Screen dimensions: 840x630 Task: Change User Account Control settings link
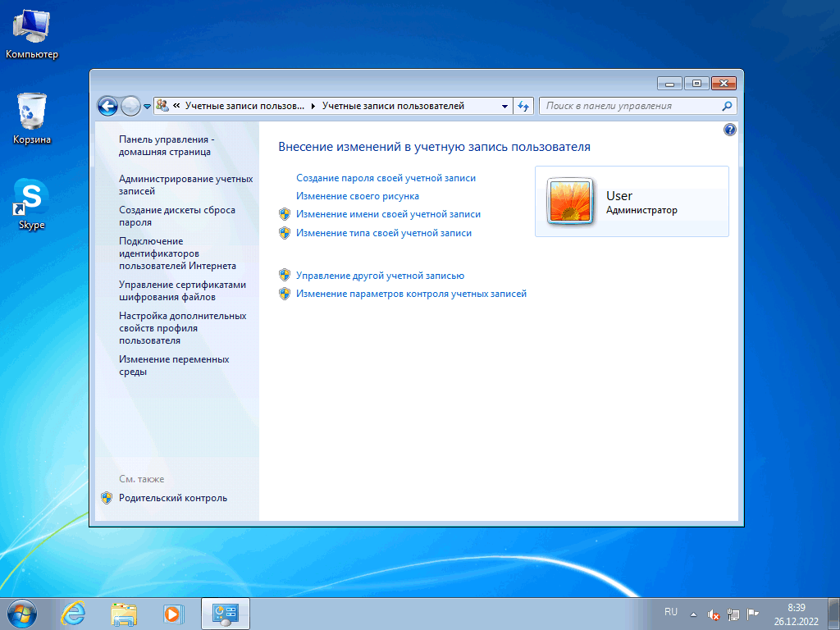tap(411, 294)
